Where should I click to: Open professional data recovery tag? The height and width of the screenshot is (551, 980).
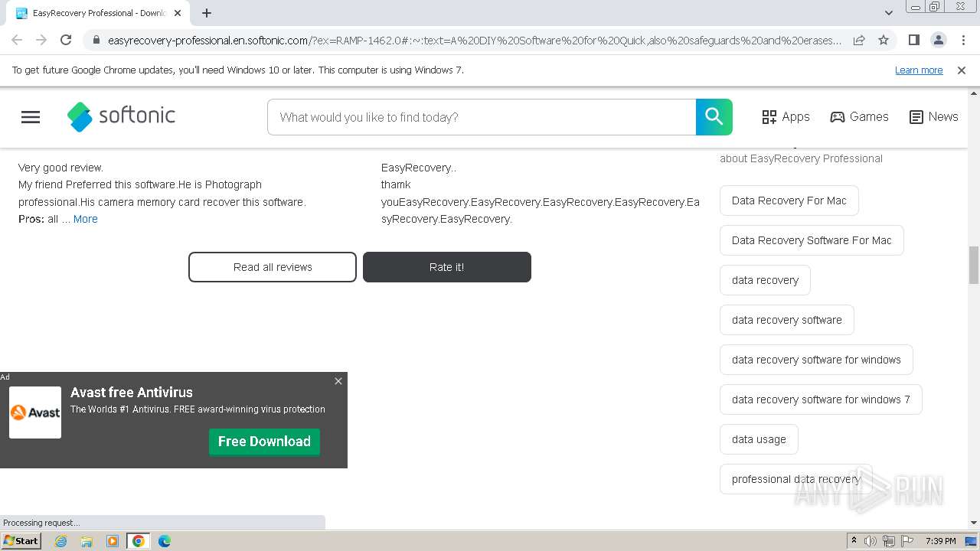795,479
